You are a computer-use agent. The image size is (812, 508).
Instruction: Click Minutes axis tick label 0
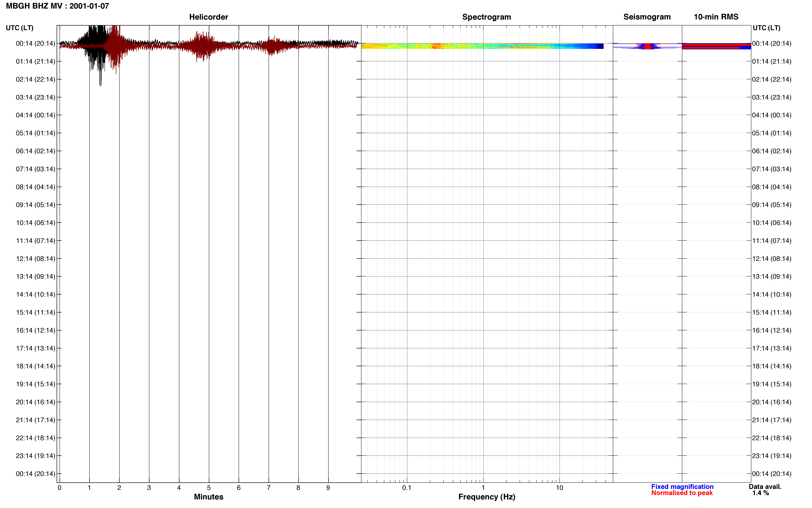coord(59,488)
